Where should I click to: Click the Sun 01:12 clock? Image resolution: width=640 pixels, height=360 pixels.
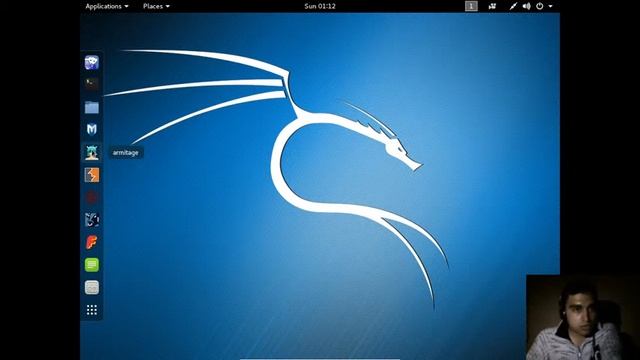coord(320,6)
